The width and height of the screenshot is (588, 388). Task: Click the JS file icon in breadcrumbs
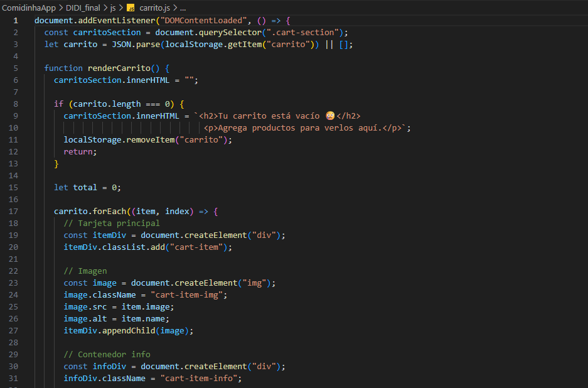coord(131,8)
